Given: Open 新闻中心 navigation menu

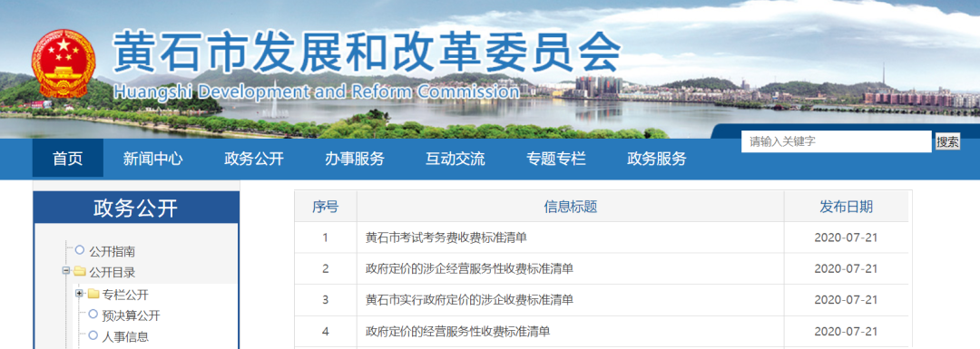Looking at the screenshot, I should (153, 159).
